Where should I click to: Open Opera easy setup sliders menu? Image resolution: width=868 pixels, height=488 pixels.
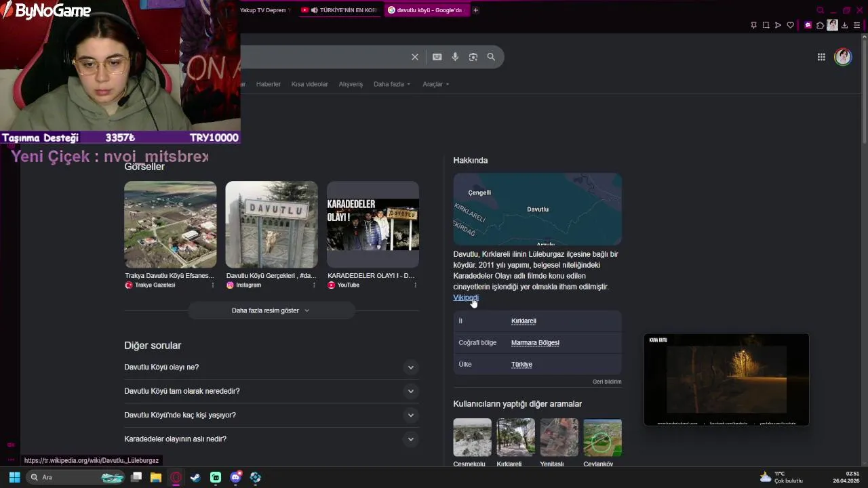(857, 25)
